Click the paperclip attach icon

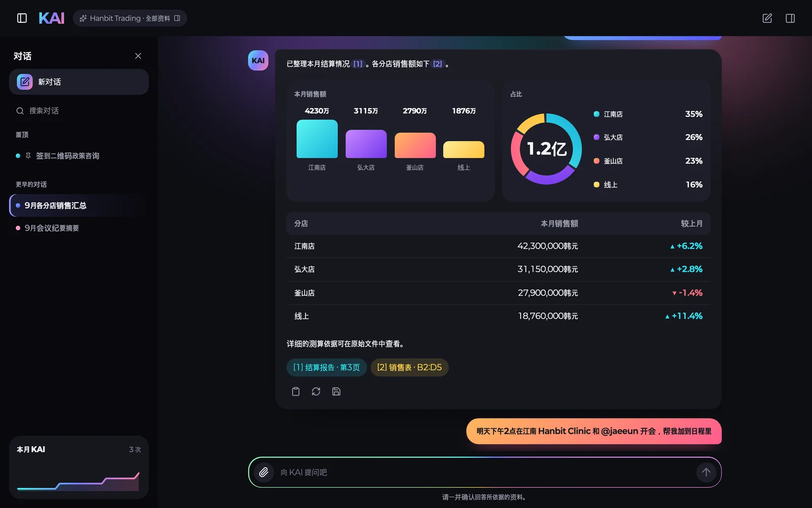click(x=264, y=472)
